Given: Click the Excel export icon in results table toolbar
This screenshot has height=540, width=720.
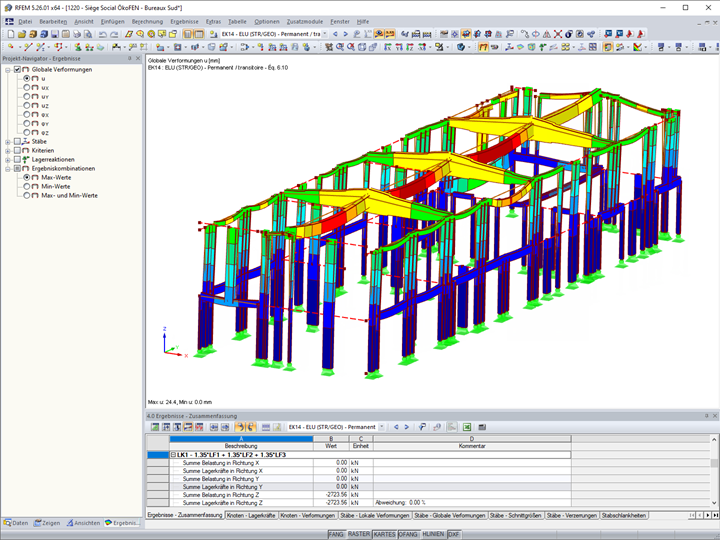Looking at the screenshot, I should point(467,427).
